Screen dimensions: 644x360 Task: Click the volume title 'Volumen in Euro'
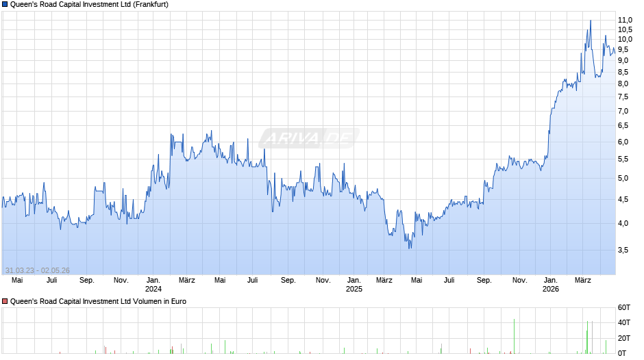tap(160, 301)
